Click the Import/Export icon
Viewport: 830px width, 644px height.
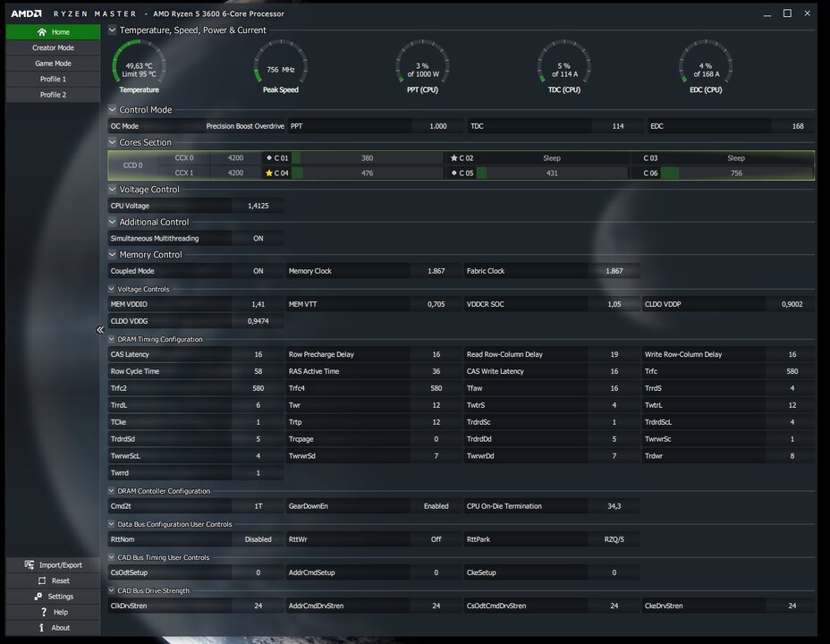click(30, 564)
